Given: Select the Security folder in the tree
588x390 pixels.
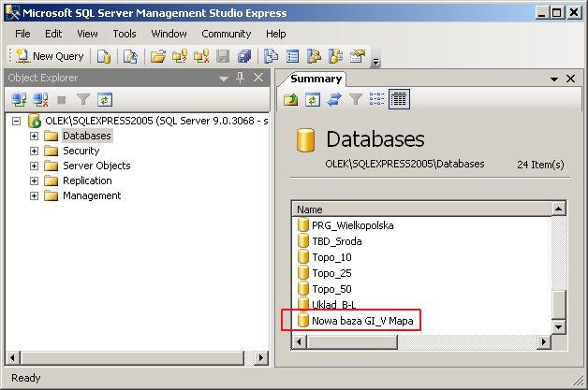Looking at the screenshot, I should tap(81, 151).
